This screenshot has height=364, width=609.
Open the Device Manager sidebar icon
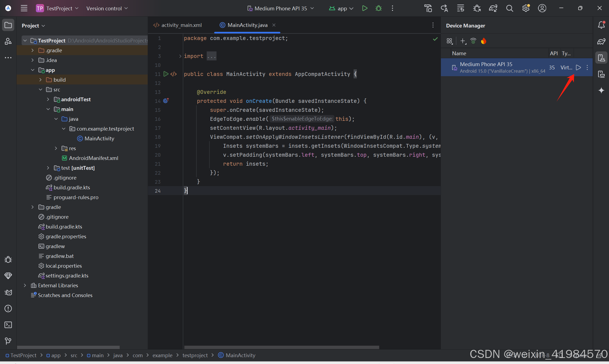[x=601, y=58]
